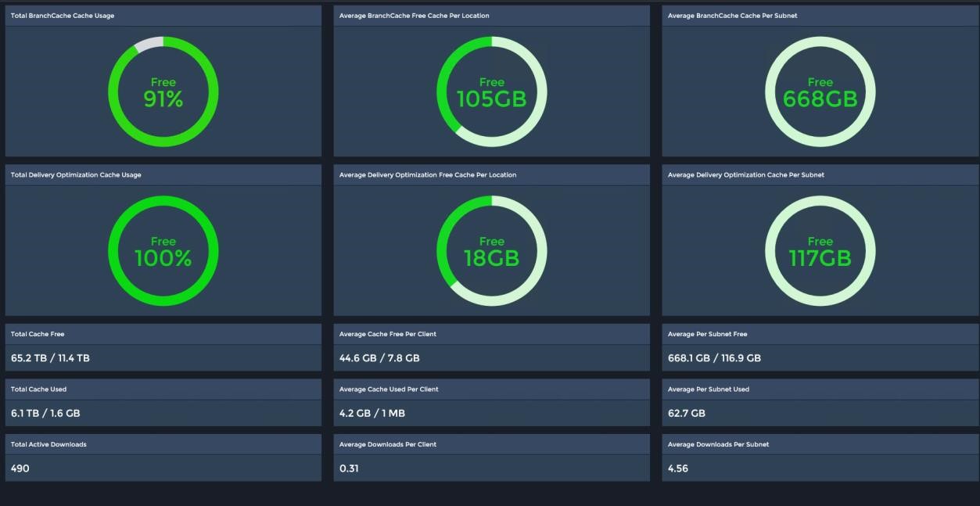
Task: Select the 117GB free donut gauge
Action: (820, 251)
